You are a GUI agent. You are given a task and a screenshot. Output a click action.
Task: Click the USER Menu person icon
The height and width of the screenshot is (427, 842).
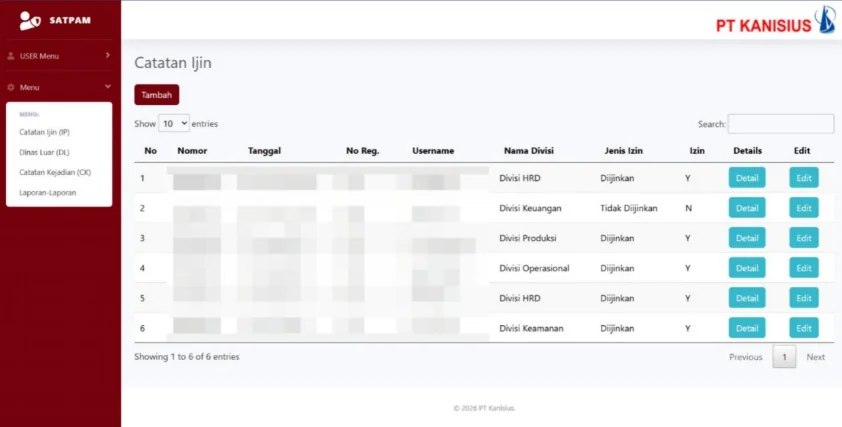[11, 56]
